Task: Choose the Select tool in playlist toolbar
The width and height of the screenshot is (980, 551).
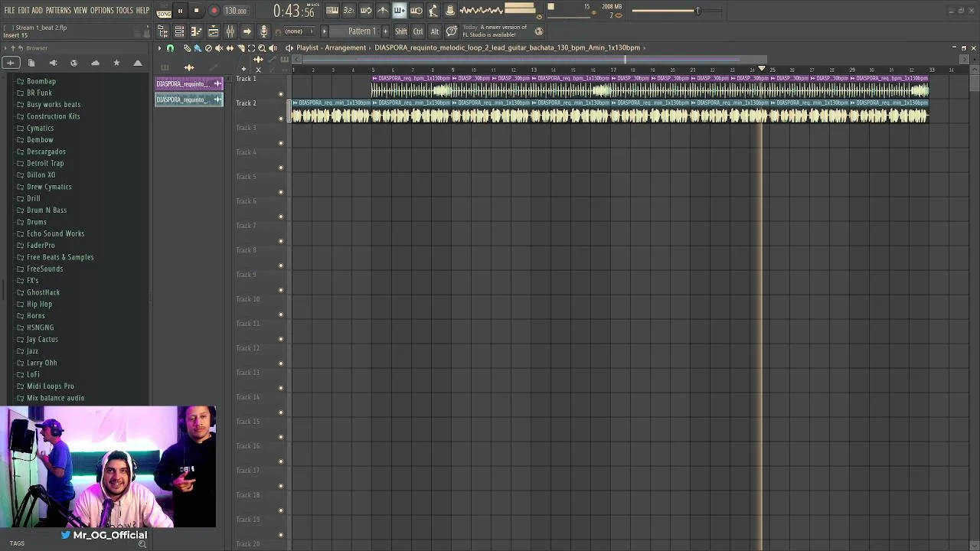Action: (251, 48)
